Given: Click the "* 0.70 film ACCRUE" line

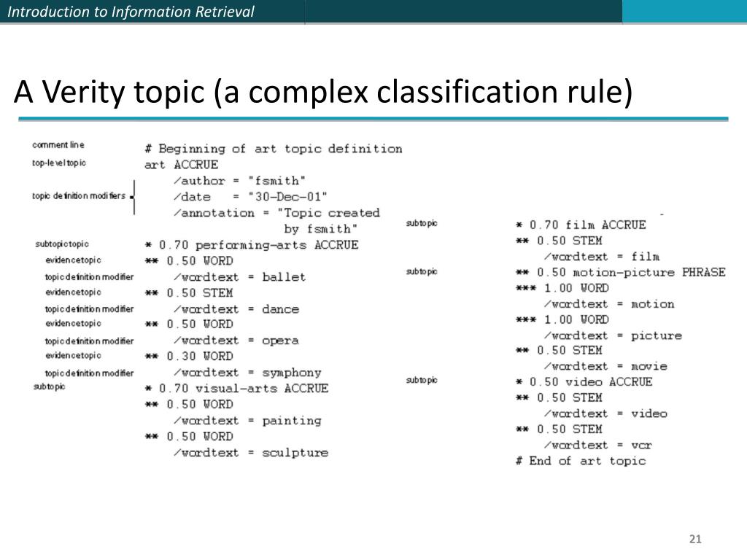Looking at the screenshot, I should pyautogui.click(x=581, y=225).
